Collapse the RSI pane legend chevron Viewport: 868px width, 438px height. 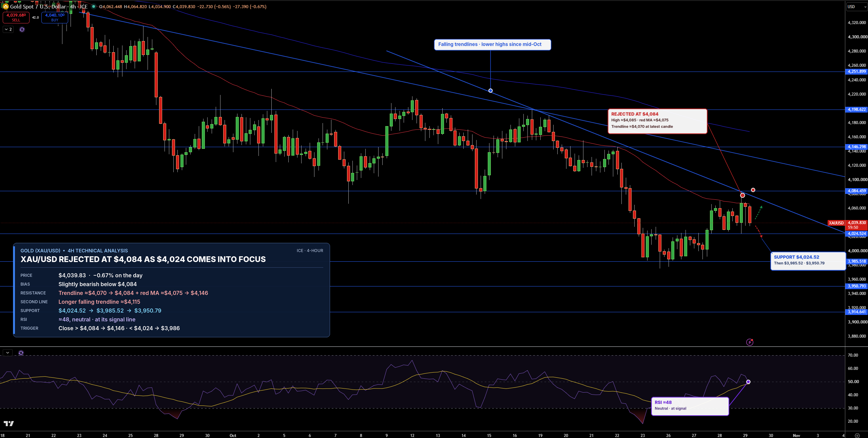[7, 353]
